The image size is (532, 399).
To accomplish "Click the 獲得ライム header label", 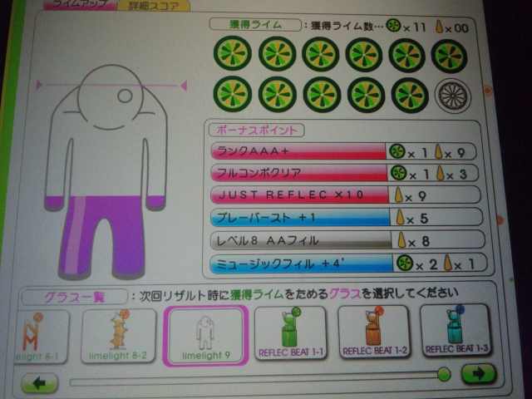I will pyautogui.click(x=255, y=24).
